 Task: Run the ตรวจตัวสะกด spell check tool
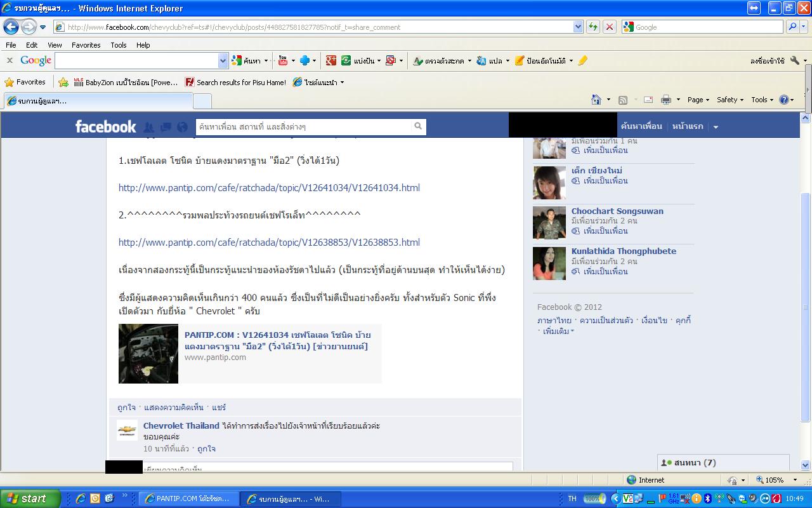(x=438, y=61)
